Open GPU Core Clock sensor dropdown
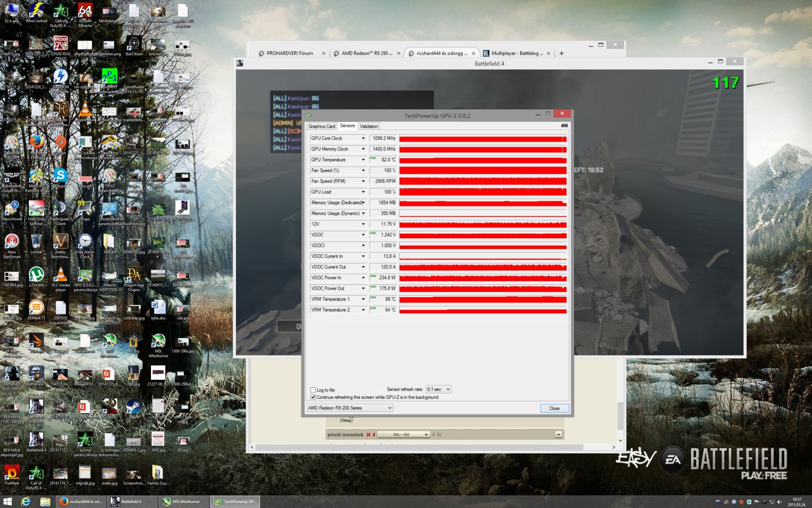This screenshot has width=812, height=508. 363,138
